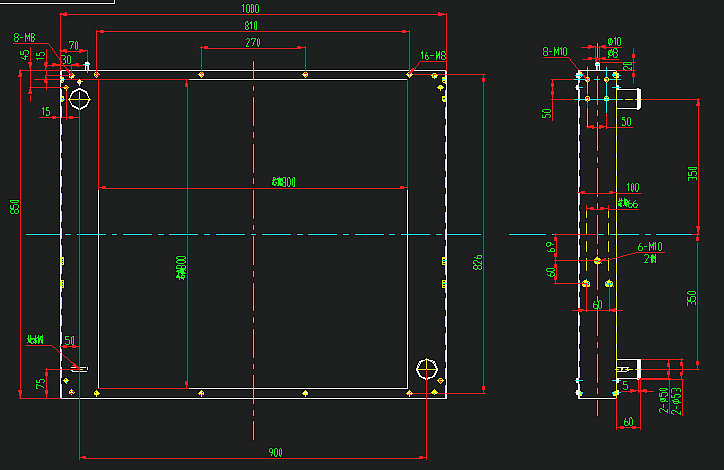Click the upper-left circle with crosshair
724x470 pixels.
coord(79,98)
